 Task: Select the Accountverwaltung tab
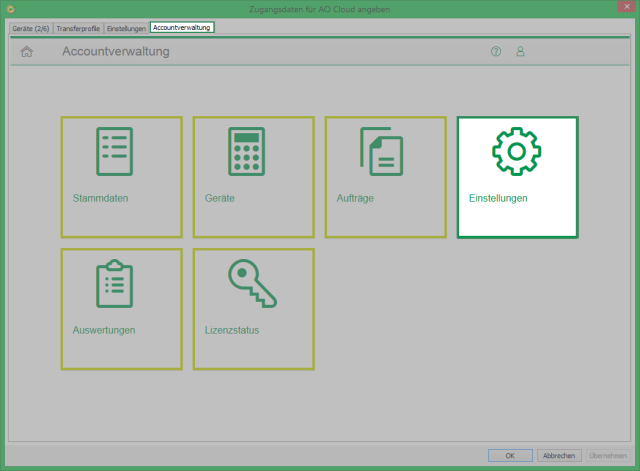click(181, 28)
